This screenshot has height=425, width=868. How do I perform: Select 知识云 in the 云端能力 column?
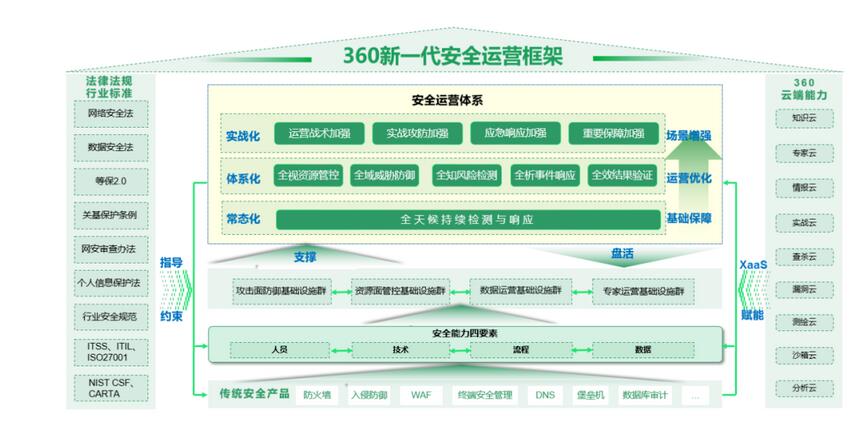tap(804, 118)
